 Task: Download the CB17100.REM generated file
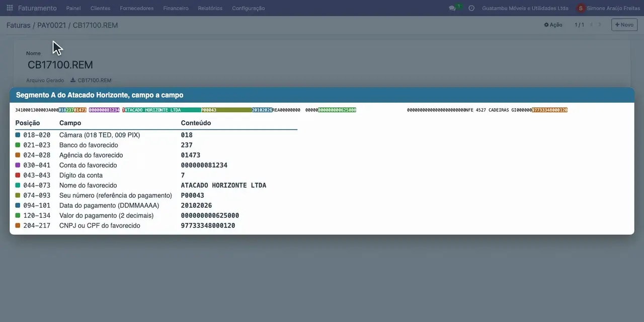pyautogui.click(x=95, y=80)
